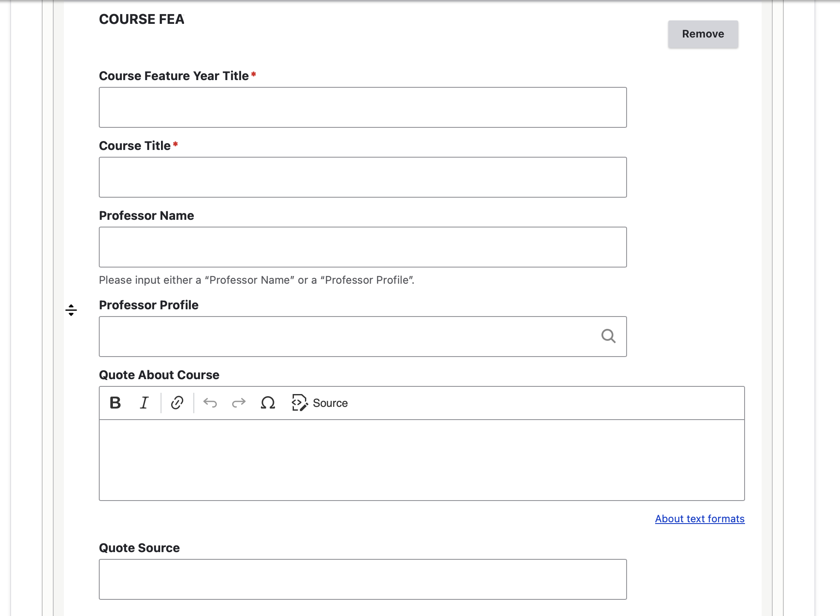Click the Professor Profile search field

[x=363, y=337]
